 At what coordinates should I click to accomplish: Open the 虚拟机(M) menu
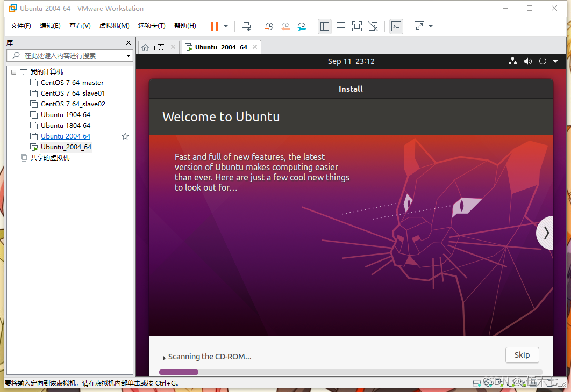click(x=115, y=26)
